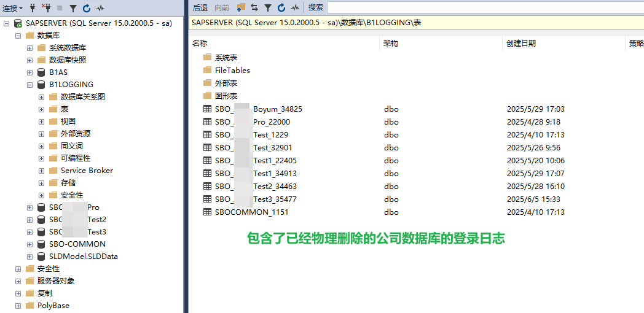Click the SBO-COMMON database cylinder icon

click(x=41, y=244)
